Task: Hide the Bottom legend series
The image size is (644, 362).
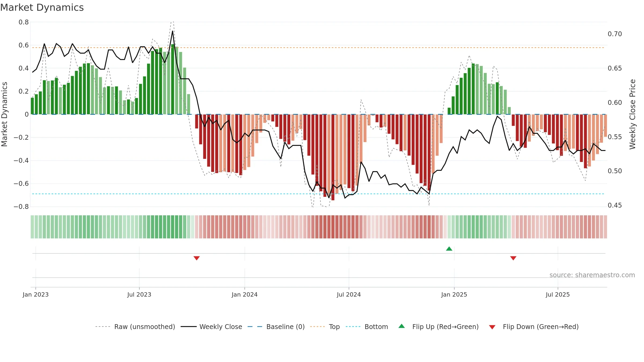Action: [x=367, y=327]
